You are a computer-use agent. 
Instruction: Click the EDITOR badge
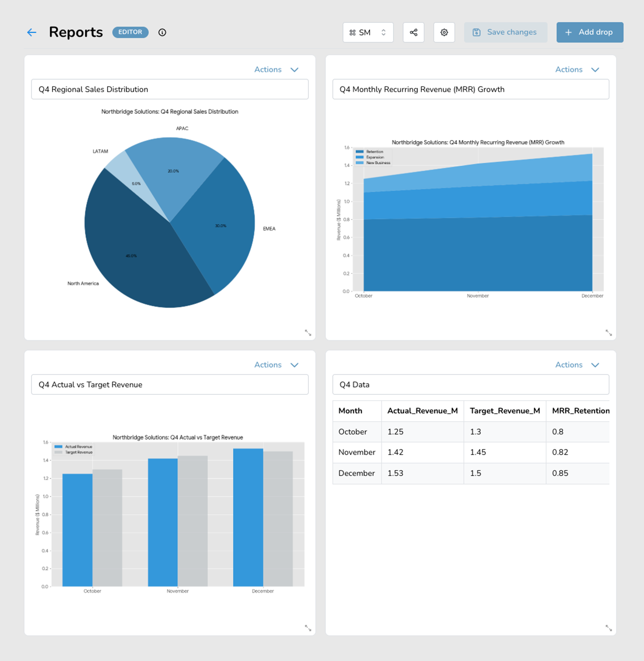click(130, 32)
